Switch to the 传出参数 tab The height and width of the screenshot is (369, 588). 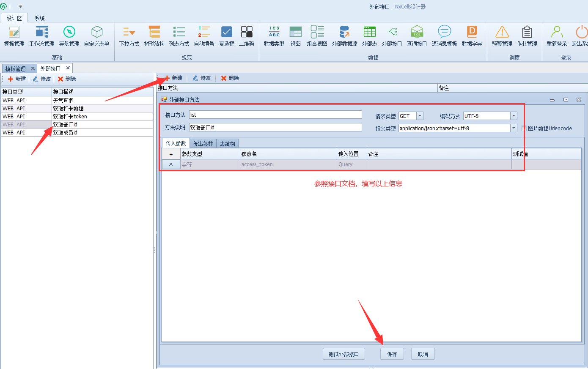tap(203, 144)
